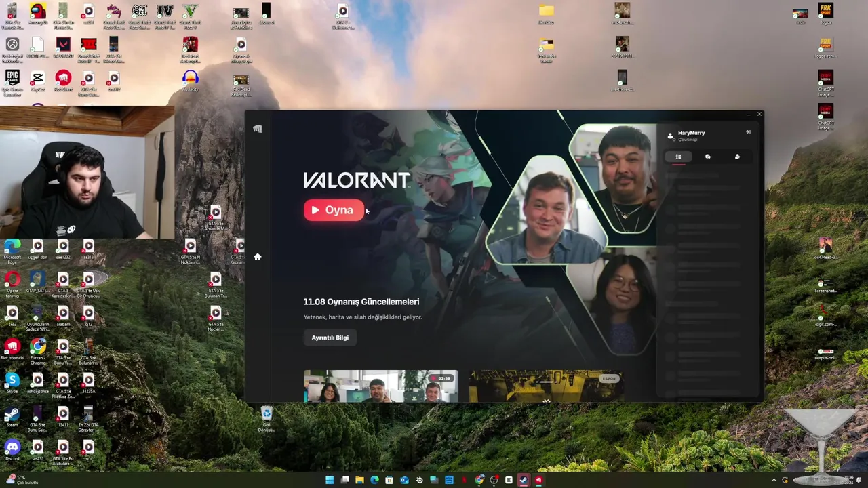Open the Grand Theft Auto San Andreas desktop icon
The height and width of the screenshot is (488, 868).
[139, 16]
